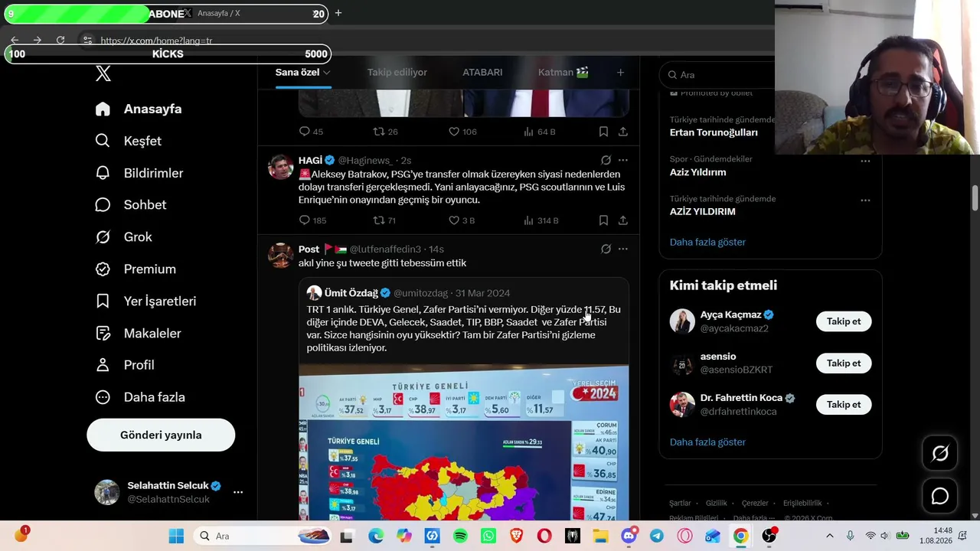Like the post with 106 likes
This screenshot has width=980, height=551.
(462, 132)
